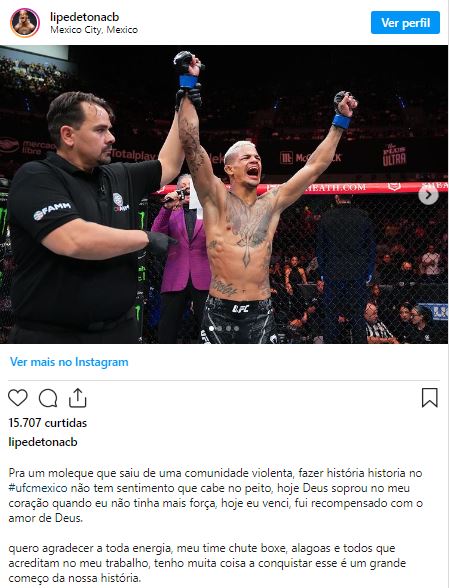Click the Ver perfil button
Screen dimensions: 450x588
[405, 22]
